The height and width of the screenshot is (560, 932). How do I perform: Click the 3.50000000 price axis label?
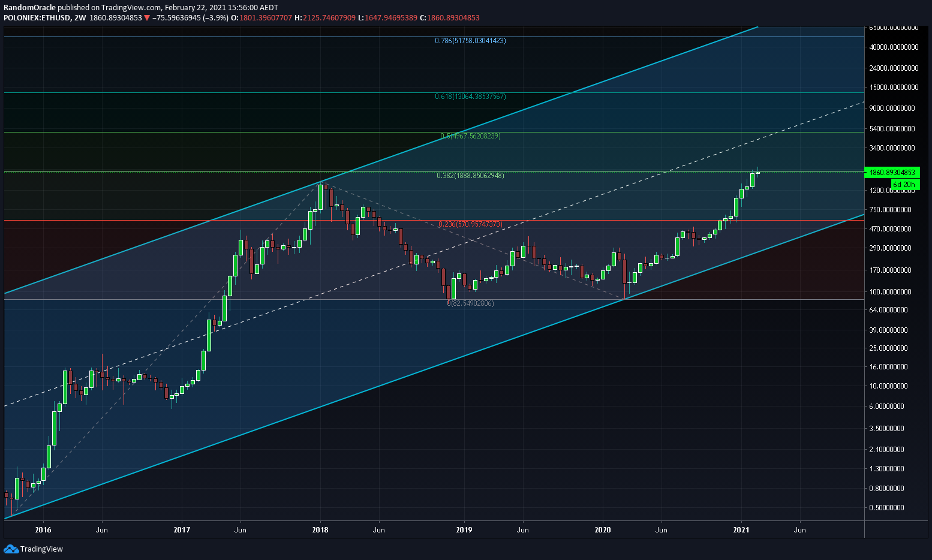(886, 429)
